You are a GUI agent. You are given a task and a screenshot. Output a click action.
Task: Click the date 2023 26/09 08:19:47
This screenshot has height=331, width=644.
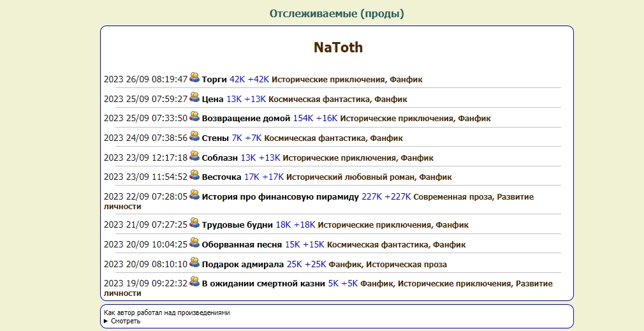[x=145, y=79]
